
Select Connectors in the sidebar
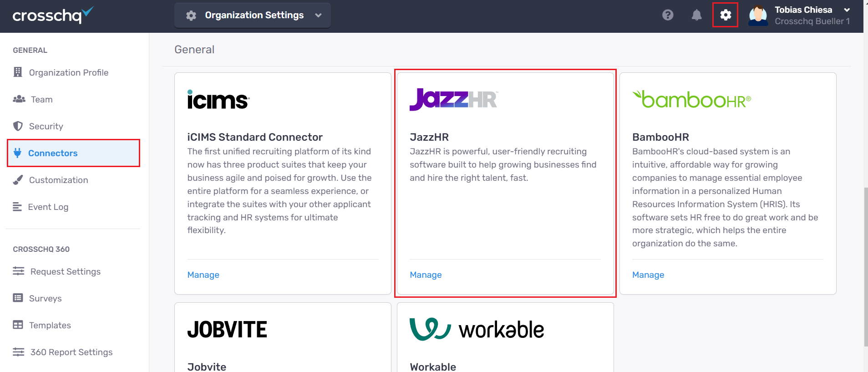click(73, 153)
